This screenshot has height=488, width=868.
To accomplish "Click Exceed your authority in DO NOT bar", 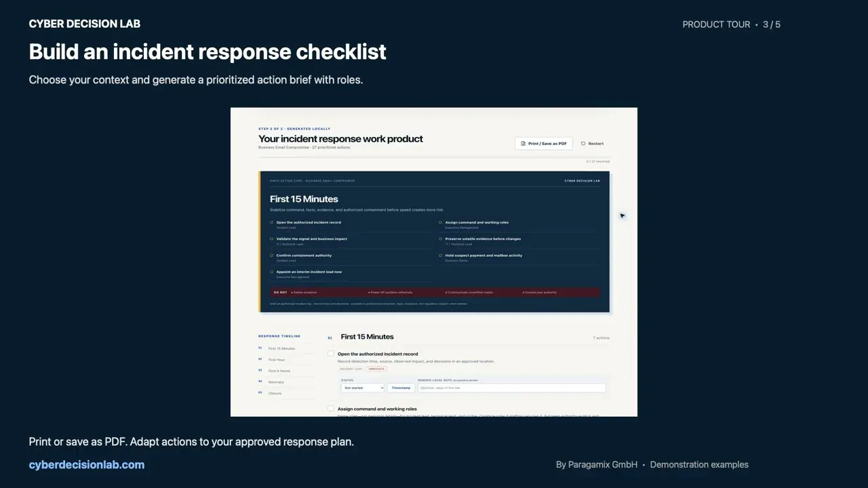I will click(x=540, y=292).
